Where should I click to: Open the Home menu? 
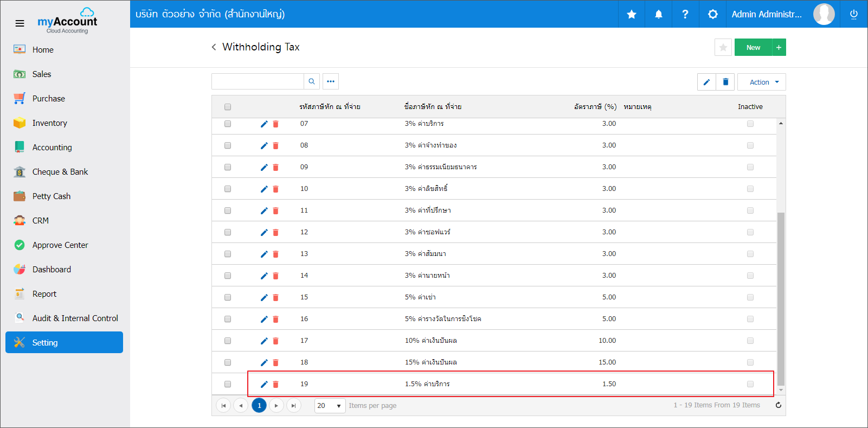coord(65,49)
